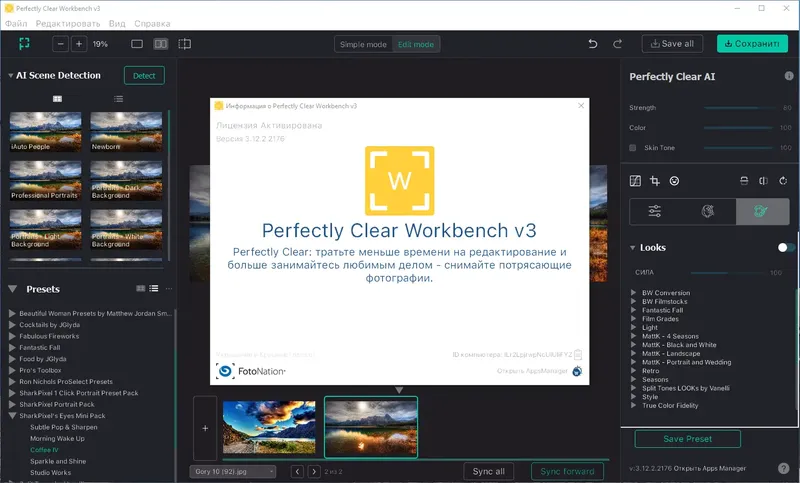Image resolution: width=800 pixels, height=483 pixels.
Task: Expand the Retro looks group
Action: (x=633, y=371)
